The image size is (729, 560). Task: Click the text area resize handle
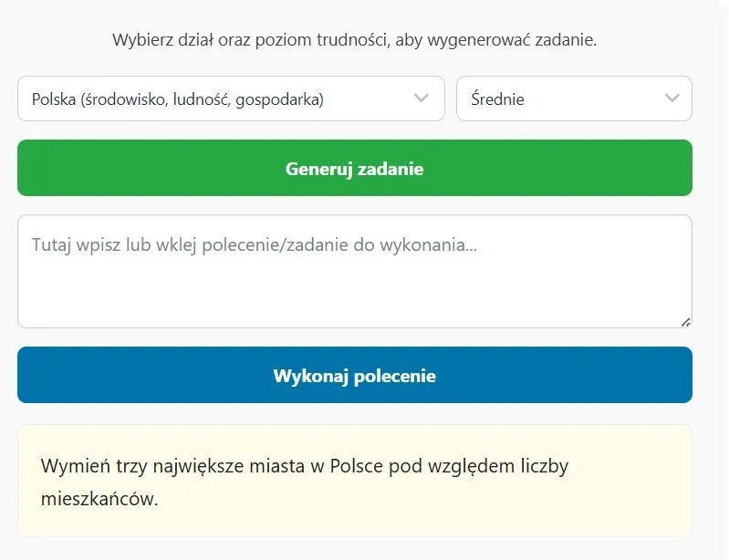point(685,321)
